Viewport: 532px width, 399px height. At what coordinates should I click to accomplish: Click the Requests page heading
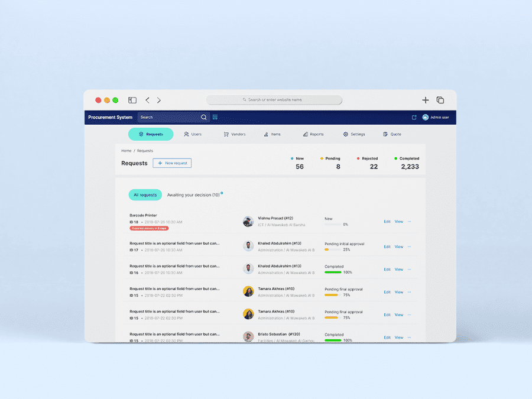(134, 163)
